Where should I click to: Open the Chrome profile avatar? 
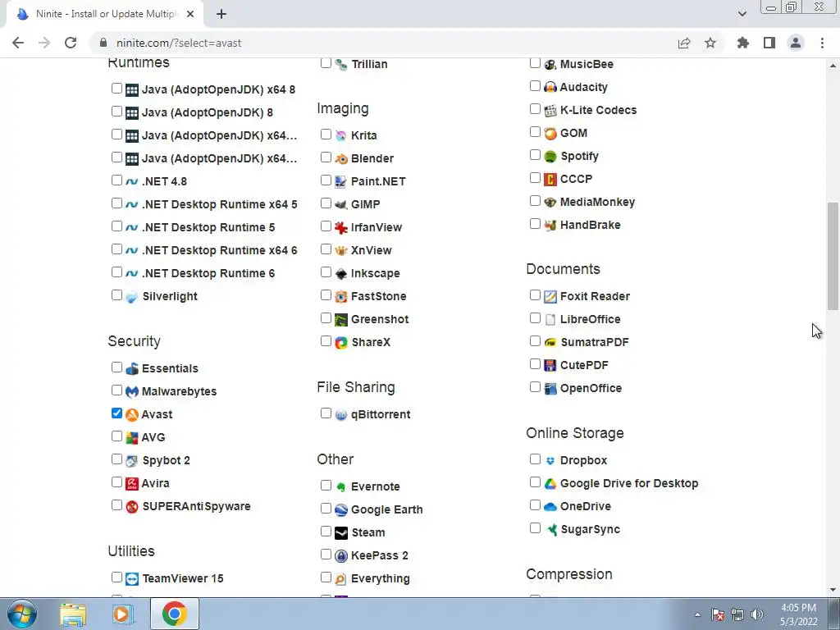[x=796, y=43]
